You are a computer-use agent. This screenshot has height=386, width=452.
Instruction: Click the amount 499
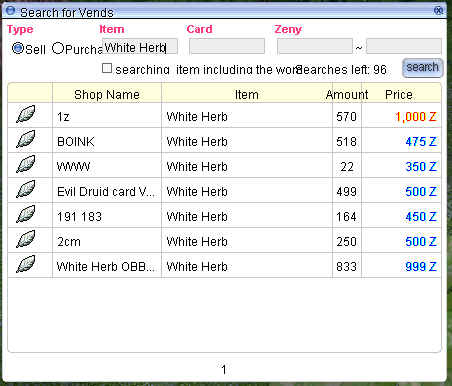(347, 192)
